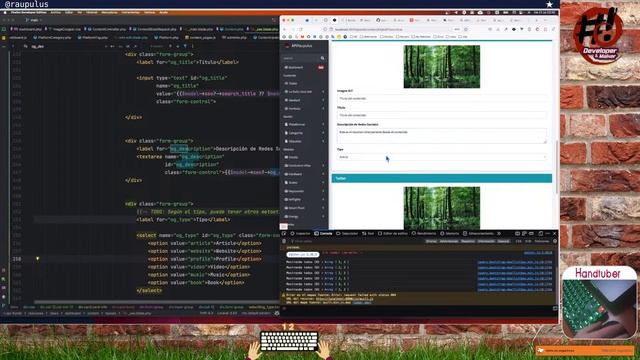Toggle the CSS console filter
Viewport: 640px width, 360px height.
pyautogui.click(x=518, y=241)
